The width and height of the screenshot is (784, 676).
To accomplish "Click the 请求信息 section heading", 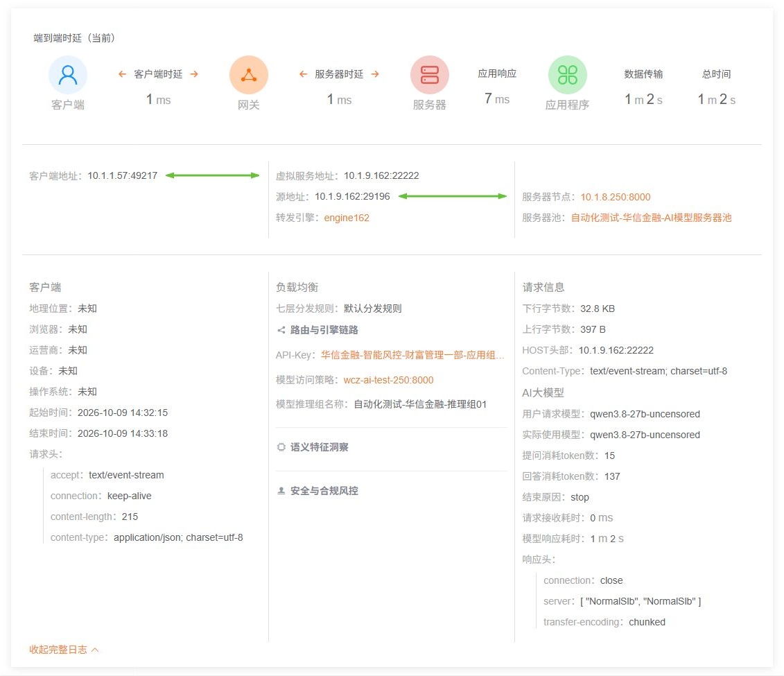I will 543,287.
